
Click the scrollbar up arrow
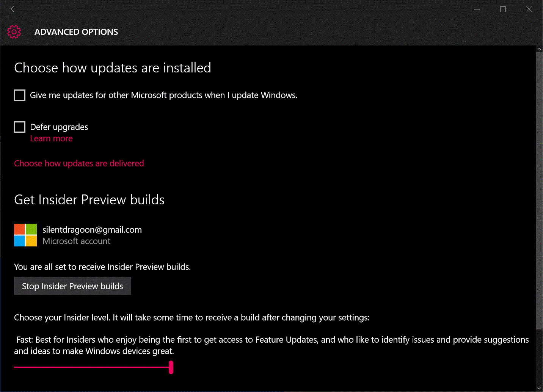coord(539,49)
